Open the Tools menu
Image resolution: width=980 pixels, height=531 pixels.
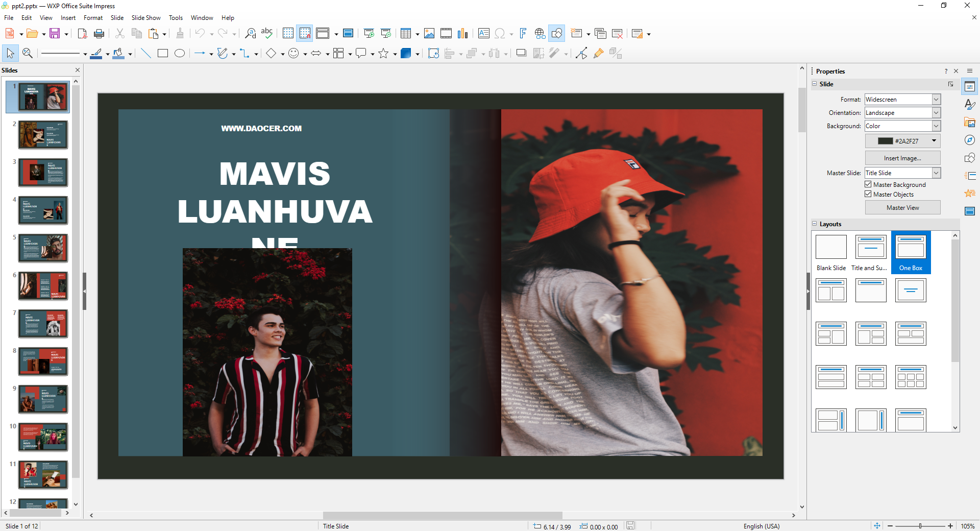tap(176, 18)
